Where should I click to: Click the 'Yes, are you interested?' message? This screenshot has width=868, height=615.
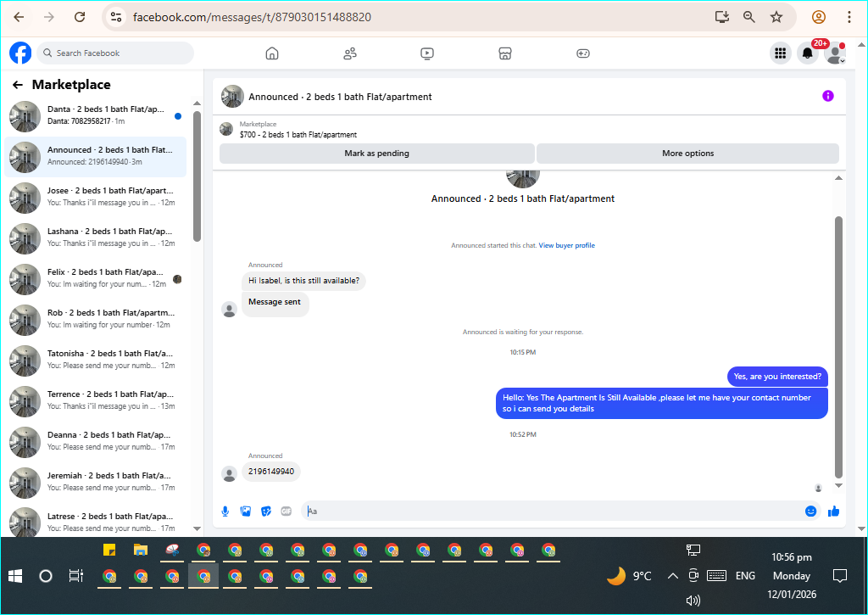(777, 377)
